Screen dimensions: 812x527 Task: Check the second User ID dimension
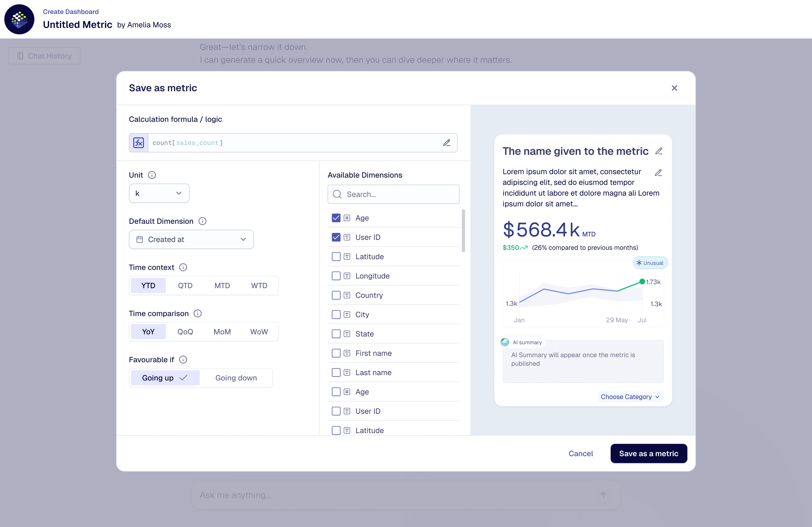click(336, 411)
